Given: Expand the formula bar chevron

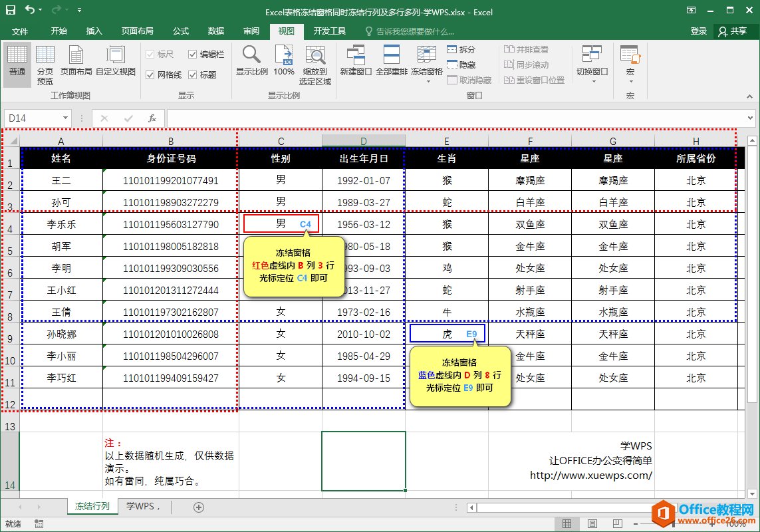Looking at the screenshot, I should pyautogui.click(x=750, y=118).
